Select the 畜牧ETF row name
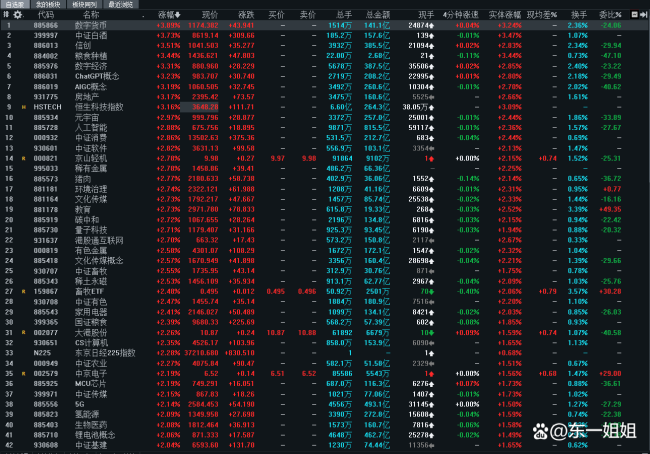This screenshot has height=454, width=650. [90, 291]
